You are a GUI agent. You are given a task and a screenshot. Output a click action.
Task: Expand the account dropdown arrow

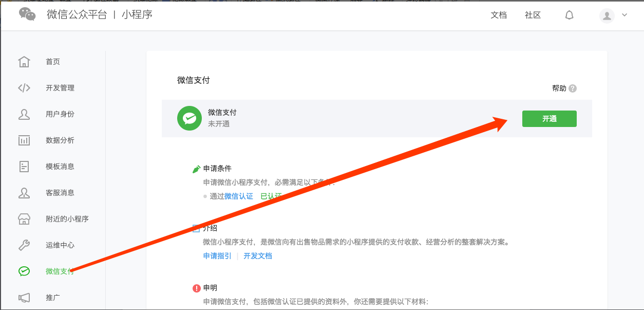coord(624,15)
